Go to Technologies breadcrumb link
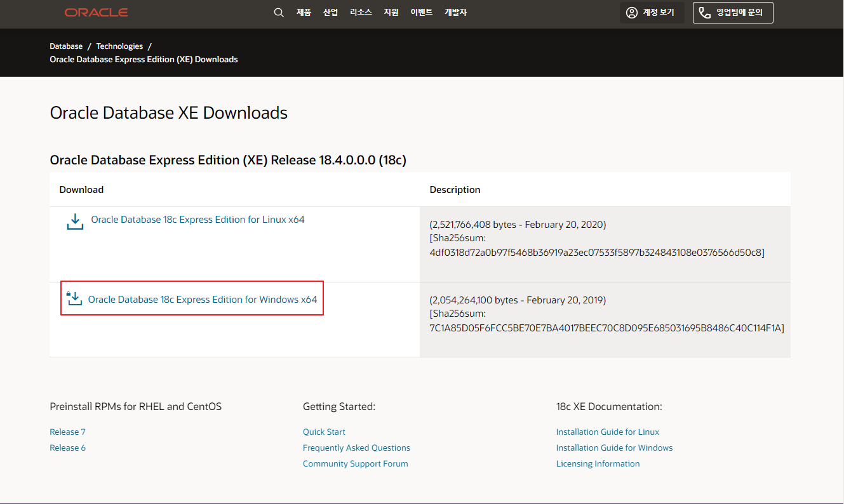Viewport: 844px width, 504px height. click(119, 46)
